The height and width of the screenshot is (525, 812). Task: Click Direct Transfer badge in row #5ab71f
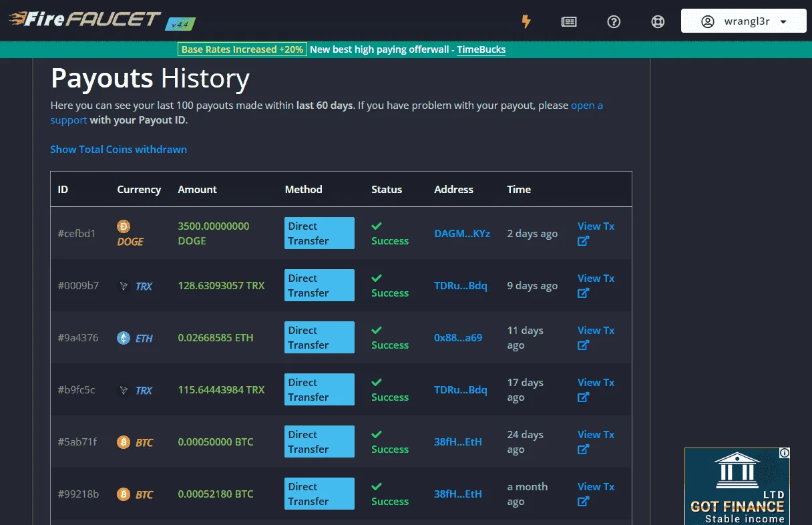click(319, 442)
